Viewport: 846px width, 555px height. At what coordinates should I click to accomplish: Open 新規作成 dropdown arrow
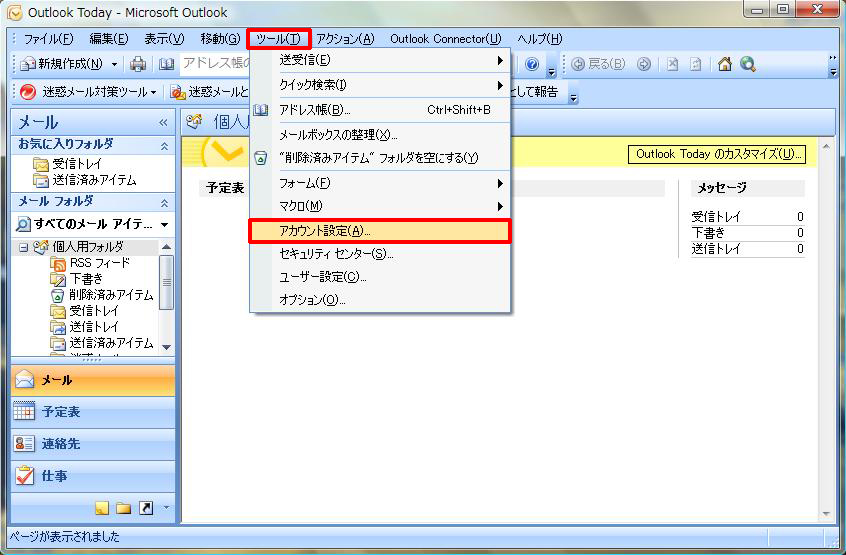(114, 65)
